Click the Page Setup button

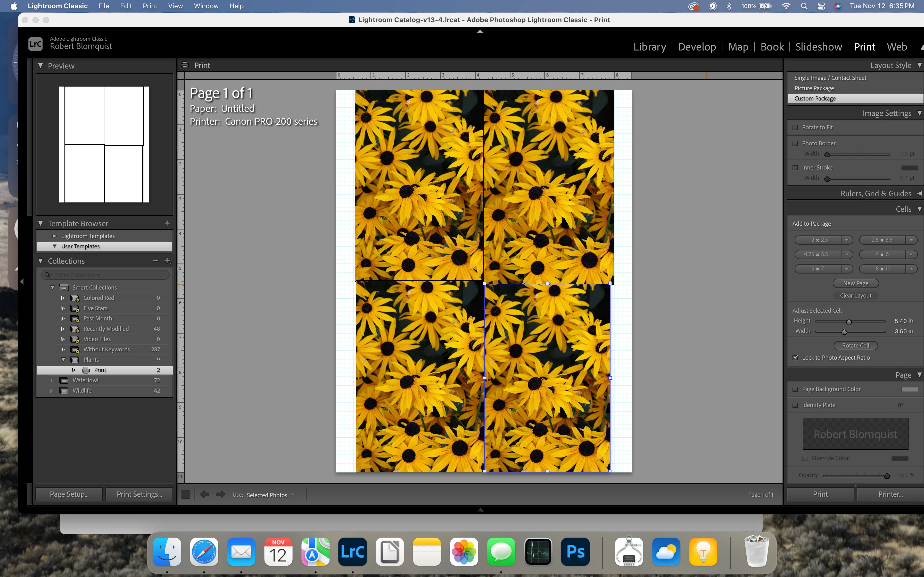(x=69, y=494)
